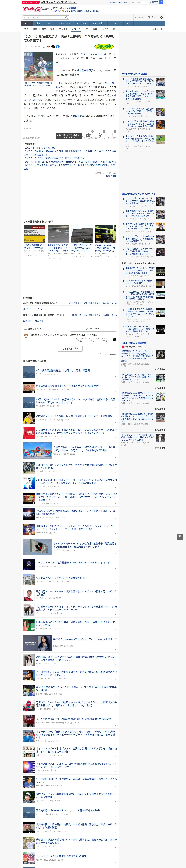Open the ライブ tab in dark nav bar
This screenshot has height=868, width=186.
tap(49, 24)
